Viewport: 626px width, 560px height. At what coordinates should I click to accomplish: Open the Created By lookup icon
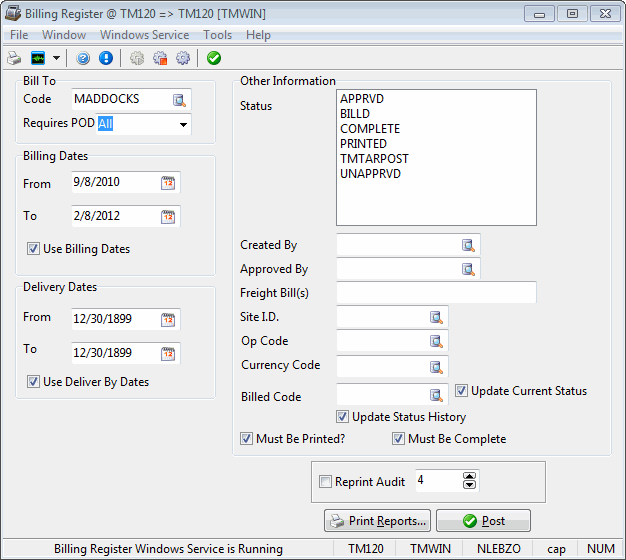pos(468,245)
